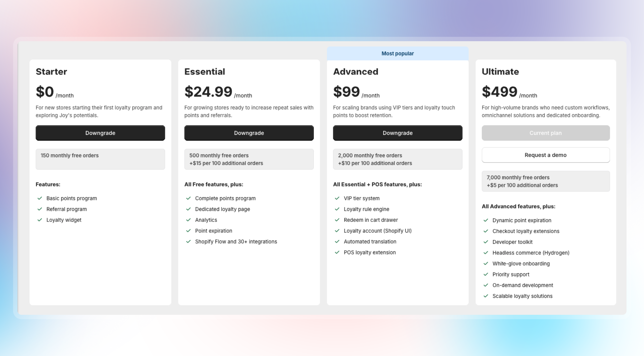This screenshot has width=644, height=356.
Task: Click the Downgrade button under Starter plan
Action: [100, 133]
